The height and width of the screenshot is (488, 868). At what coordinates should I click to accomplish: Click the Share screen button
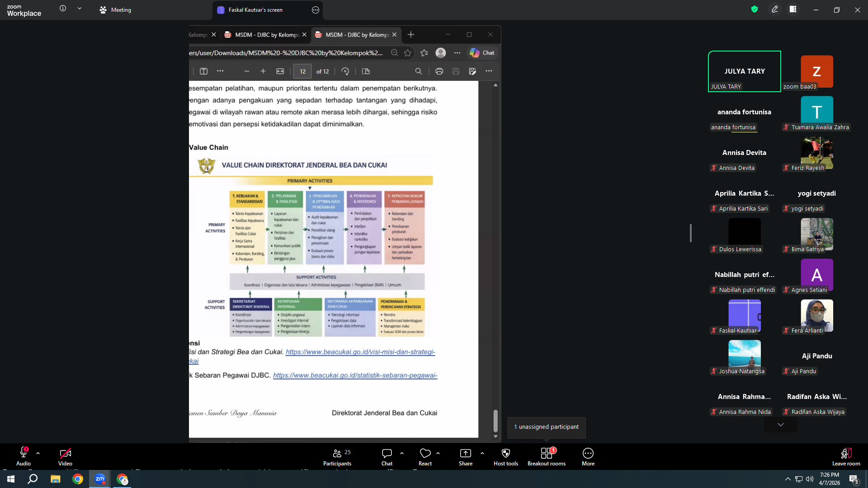466,457
